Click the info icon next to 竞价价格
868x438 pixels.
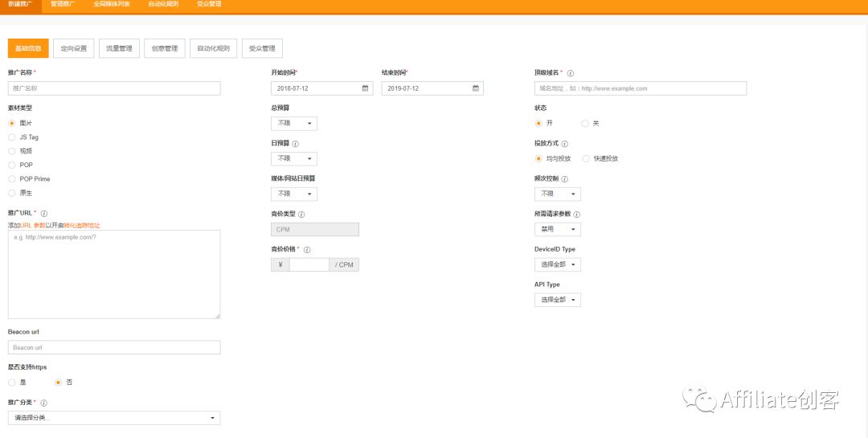point(307,250)
